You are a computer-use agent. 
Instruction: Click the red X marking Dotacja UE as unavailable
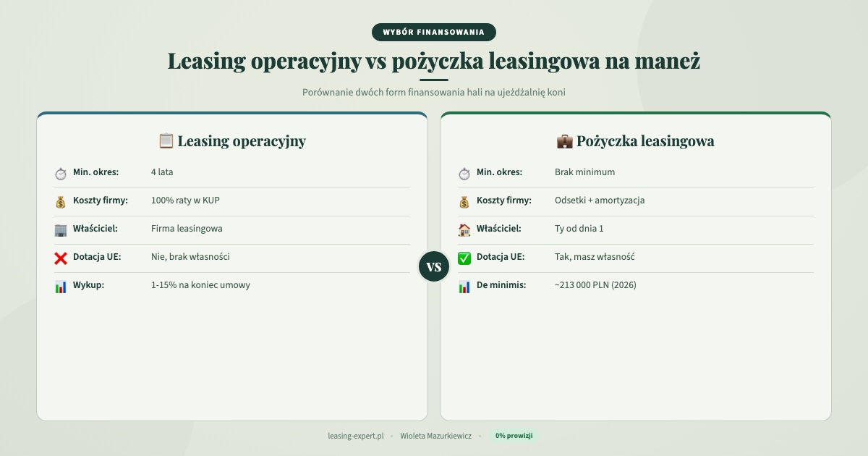coord(60,257)
